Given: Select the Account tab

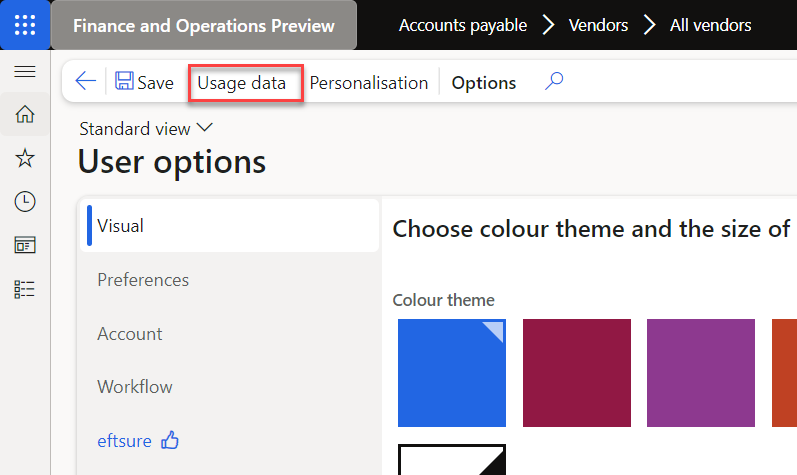Looking at the screenshot, I should pyautogui.click(x=130, y=334).
